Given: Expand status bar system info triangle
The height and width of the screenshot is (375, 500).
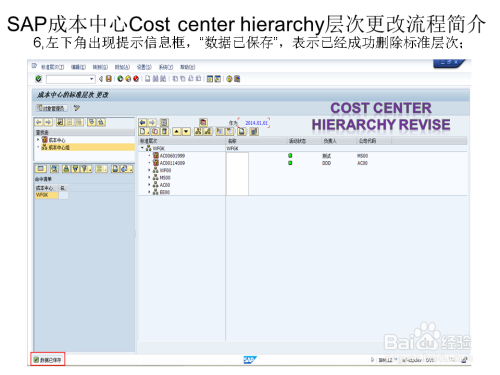Looking at the screenshot, I should click(373, 360).
